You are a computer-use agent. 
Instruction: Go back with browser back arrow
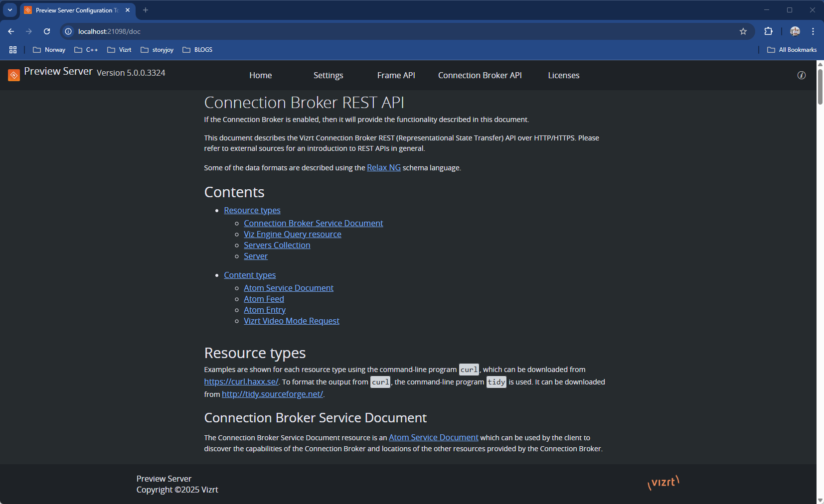coord(11,31)
